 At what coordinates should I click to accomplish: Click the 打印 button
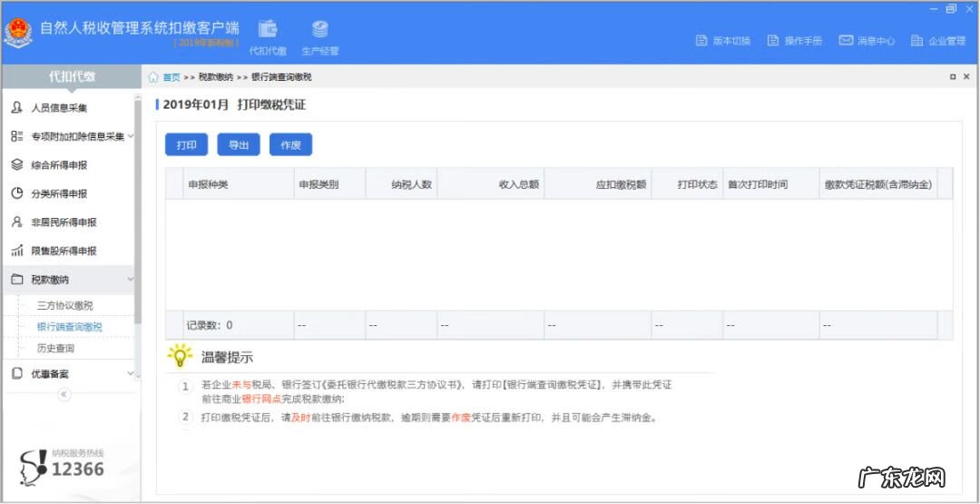coord(186,145)
